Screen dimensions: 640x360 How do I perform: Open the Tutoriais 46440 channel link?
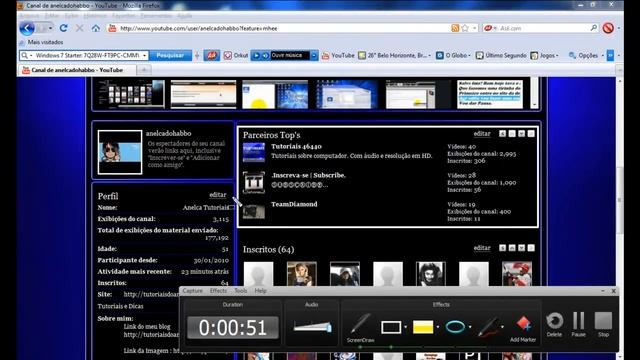click(x=296, y=146)
